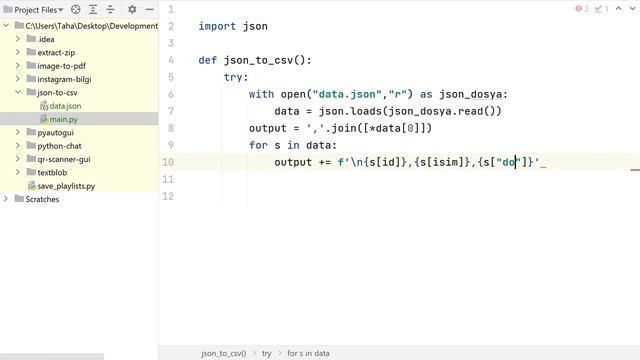
Task: Expand the .idea folder
Action: 18,39
